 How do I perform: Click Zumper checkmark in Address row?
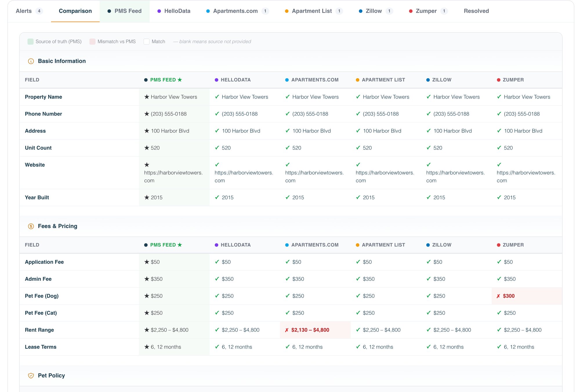(499, 131)
